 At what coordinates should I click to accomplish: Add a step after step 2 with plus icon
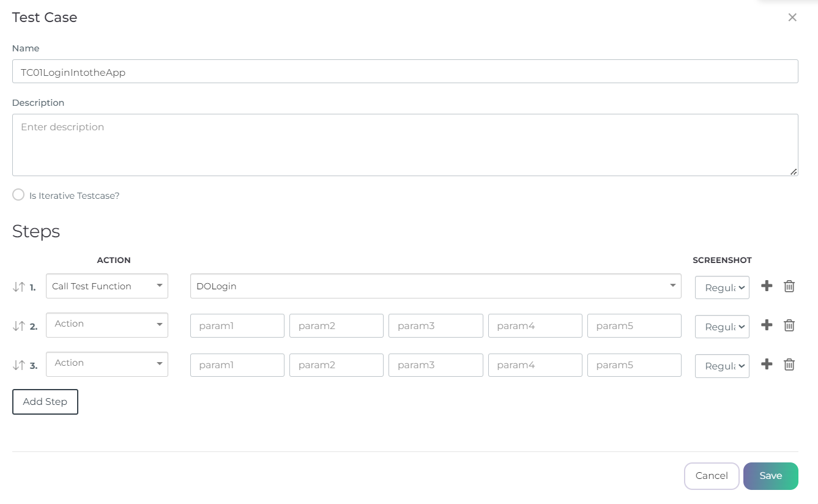767,325
